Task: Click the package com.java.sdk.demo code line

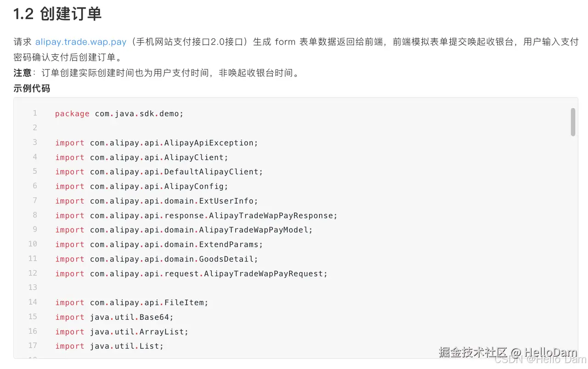Action: tap(119, 114)
